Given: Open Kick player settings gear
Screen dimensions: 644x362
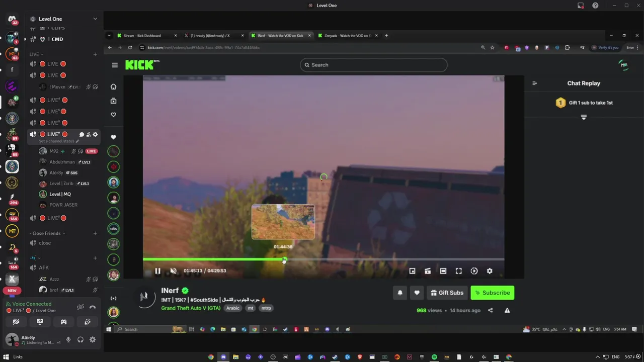Looking at the screenshot, I should coord(490,271).
